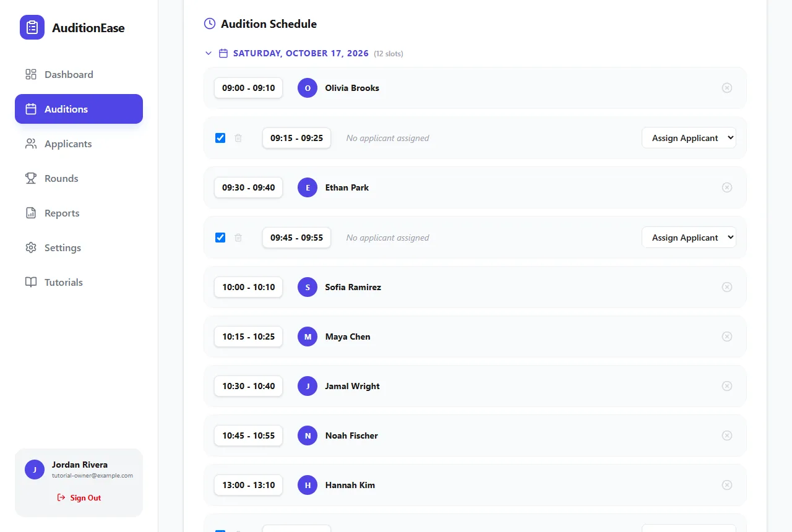Click Ethan Park avatar circle E
Screen dimensions: 792x532
(308, 187)
